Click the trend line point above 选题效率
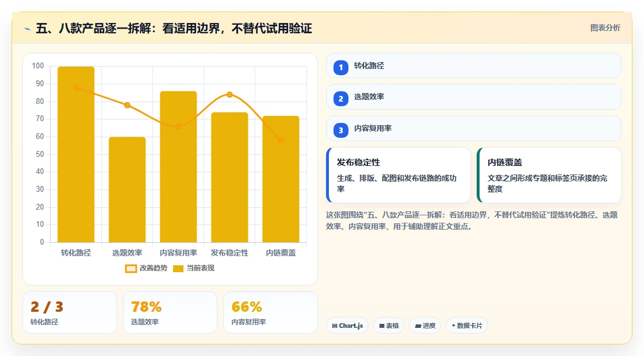Image resolution: width=644 pixels, height=356 pixels. [127, 106]
